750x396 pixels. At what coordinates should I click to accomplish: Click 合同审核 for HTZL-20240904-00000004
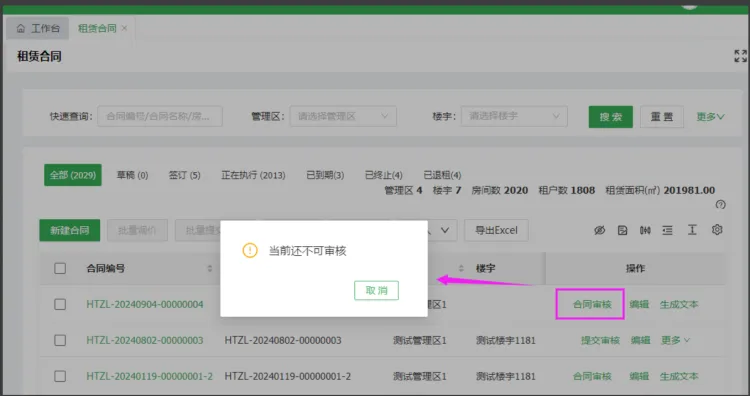(x=592, y=304)
